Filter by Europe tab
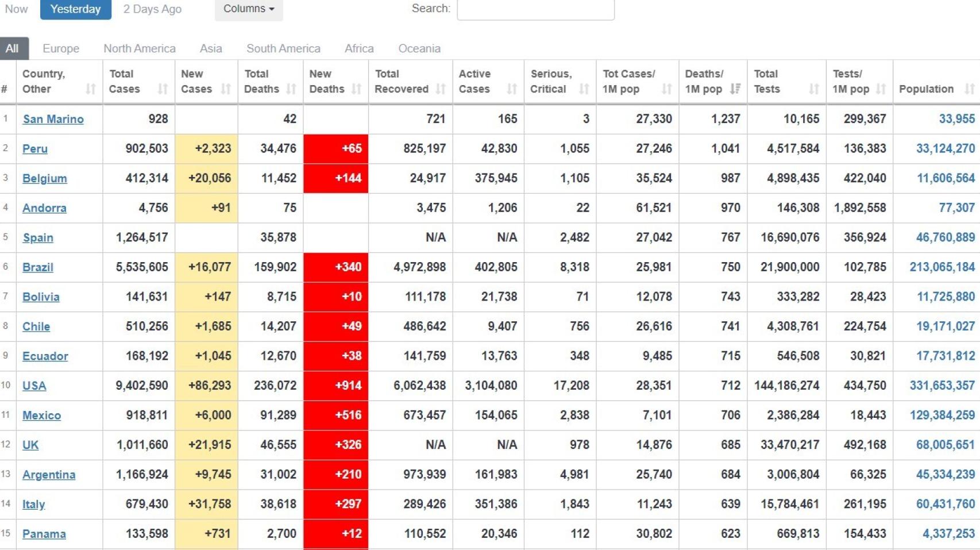The width and height of the screenshot is (980, 550). click(x=61, y=49)
